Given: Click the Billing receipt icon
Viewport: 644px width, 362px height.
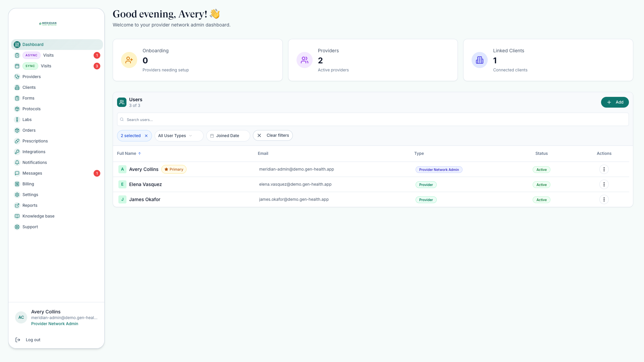Looking at the screenshot, I should pos(17,184).
